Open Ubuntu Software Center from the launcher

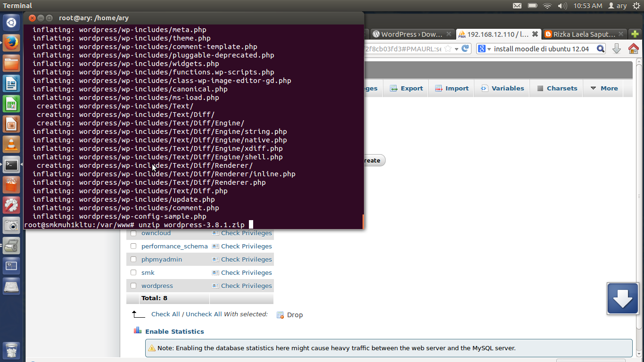tap(11, 185)
